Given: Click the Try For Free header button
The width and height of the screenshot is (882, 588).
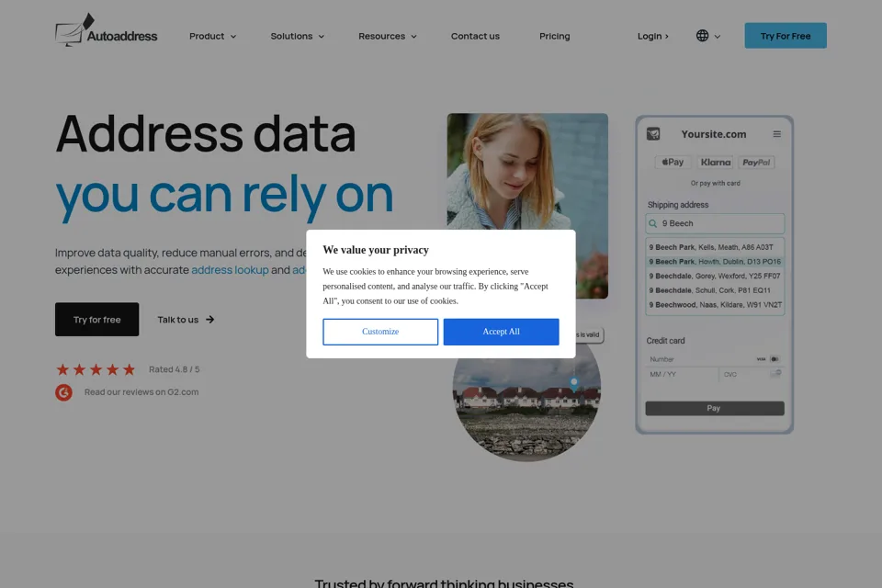Looking at the screenshot, I should [x=786, y=36].
